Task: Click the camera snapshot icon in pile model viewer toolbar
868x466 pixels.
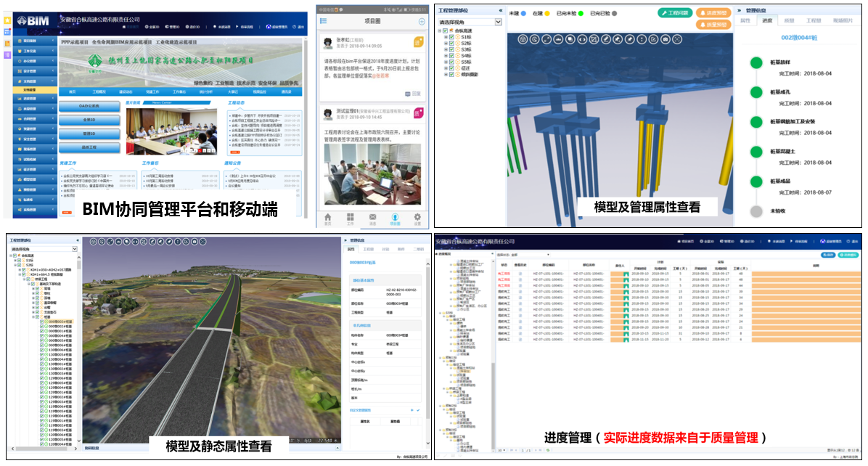Action: [666, 39]
